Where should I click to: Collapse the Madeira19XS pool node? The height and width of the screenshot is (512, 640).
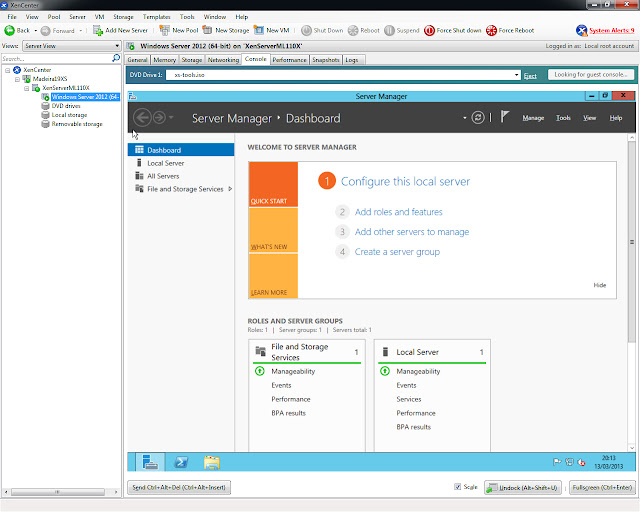pos(17,79)
